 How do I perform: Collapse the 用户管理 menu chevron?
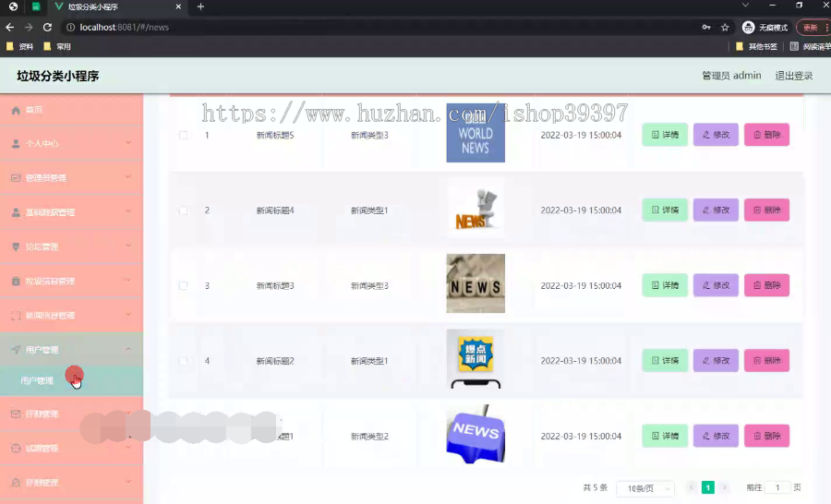[x=128, y=349]
